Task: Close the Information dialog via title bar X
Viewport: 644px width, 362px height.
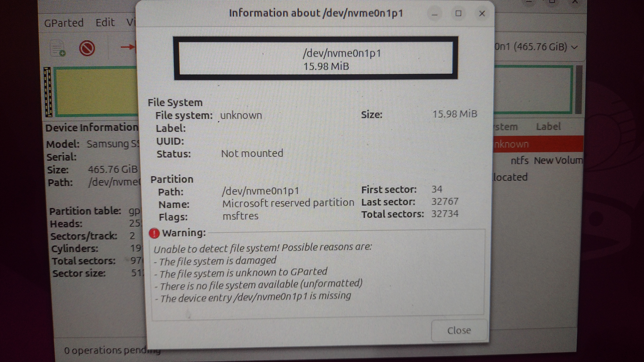Action: point(482,14)
